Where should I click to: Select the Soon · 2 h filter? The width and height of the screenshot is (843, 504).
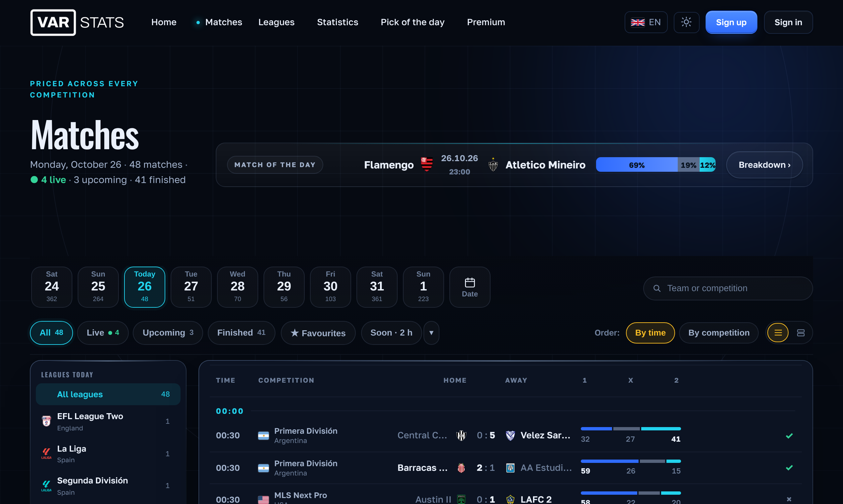tap(391, 333)
